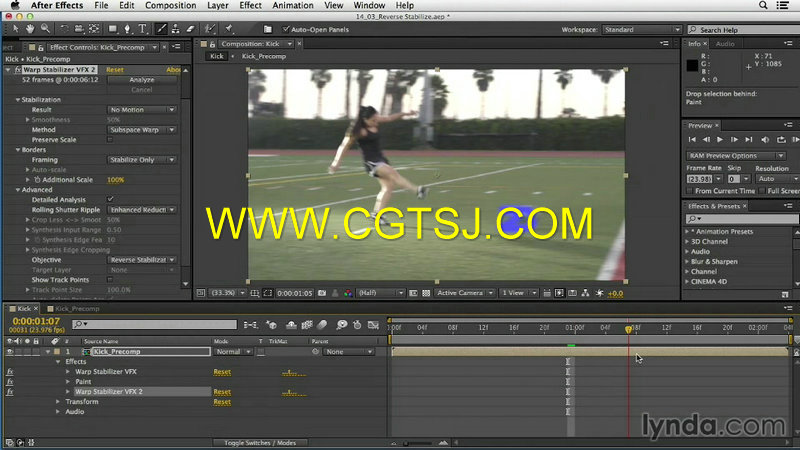Expand Blur & Sharpen effects category
800x450 pixels.
coord(687,261)
